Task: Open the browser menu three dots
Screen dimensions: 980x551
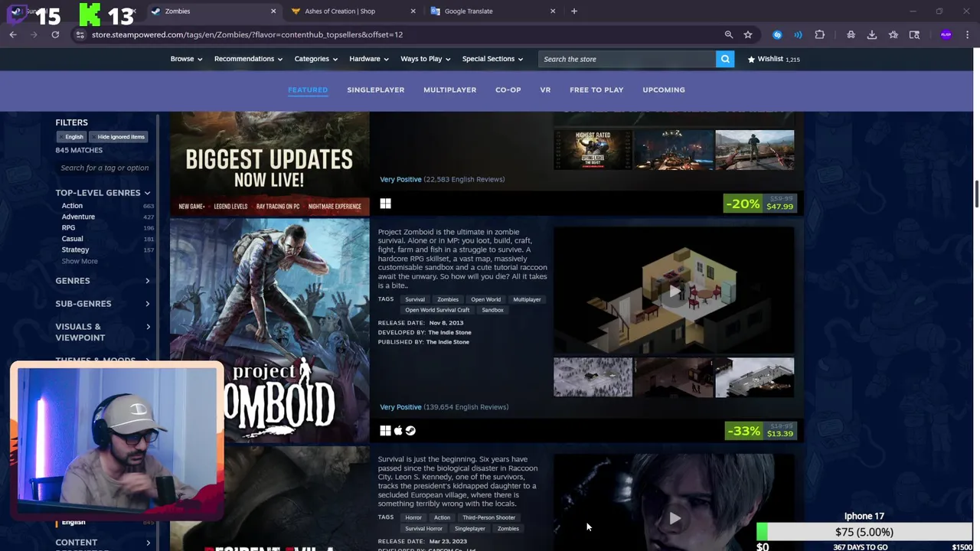Action: pos(968,34)
